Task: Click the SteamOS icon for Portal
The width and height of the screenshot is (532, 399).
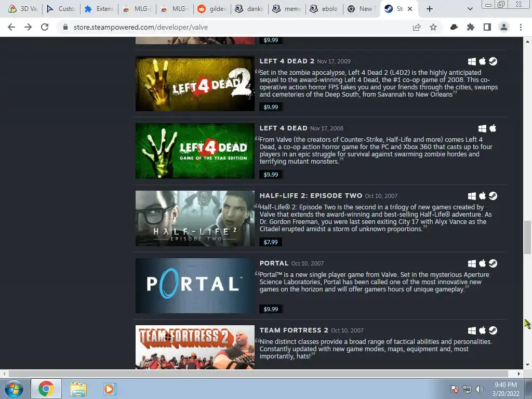Action: (x=493, y=263)
